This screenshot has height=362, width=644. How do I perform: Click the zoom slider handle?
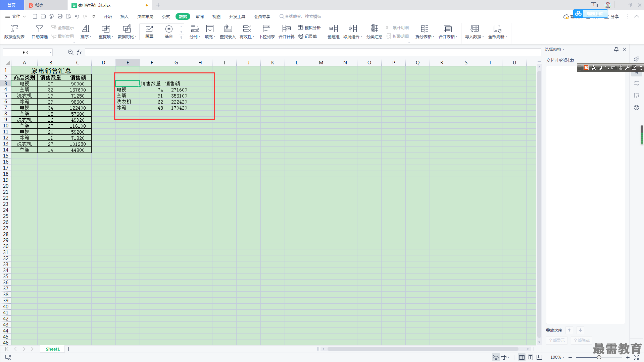tap(599, 357)
